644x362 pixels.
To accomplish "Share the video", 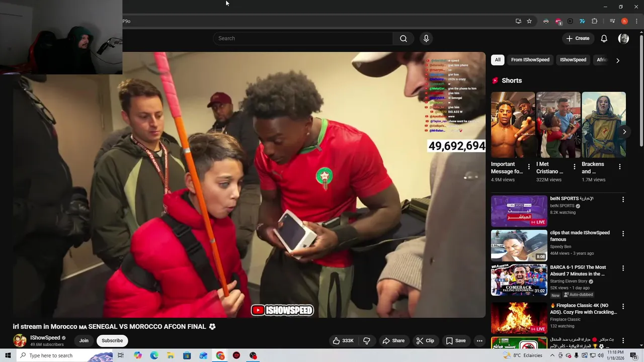I will point(393,340).
